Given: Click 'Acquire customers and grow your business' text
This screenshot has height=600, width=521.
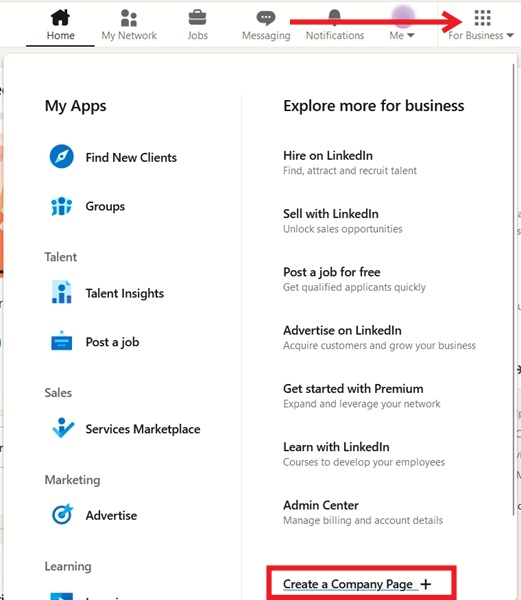Looking at the screenshot, I should pyautogui.click(x=379, y=346).
